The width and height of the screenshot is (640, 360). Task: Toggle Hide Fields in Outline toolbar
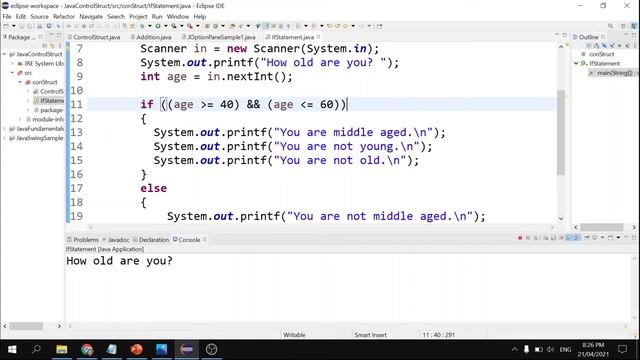pos(604,45)
